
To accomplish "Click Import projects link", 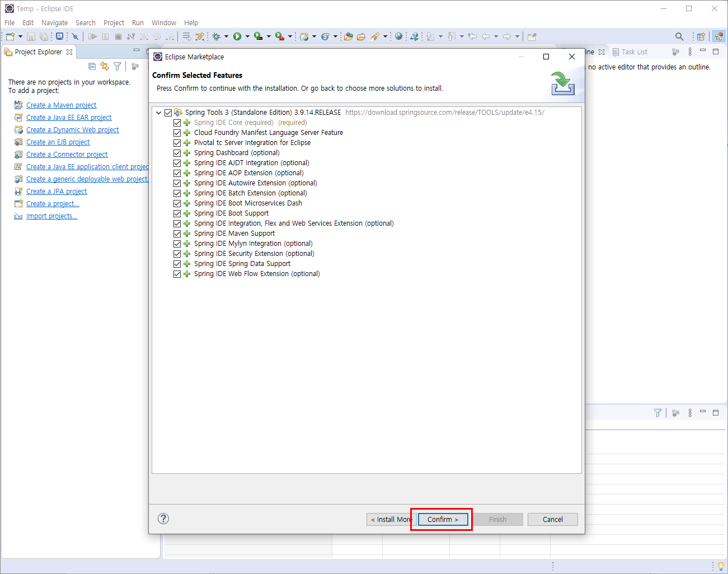I will tap(51, 216).
